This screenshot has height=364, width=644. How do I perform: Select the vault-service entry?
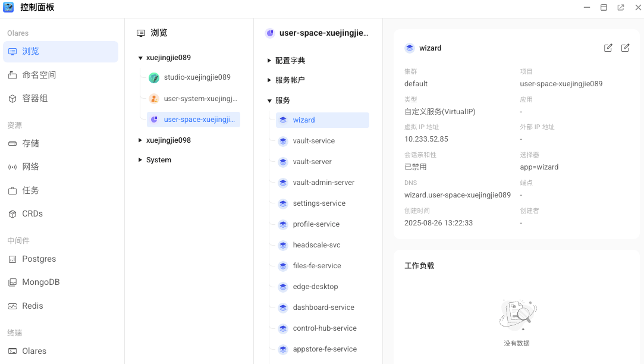(x=313, y=141)
